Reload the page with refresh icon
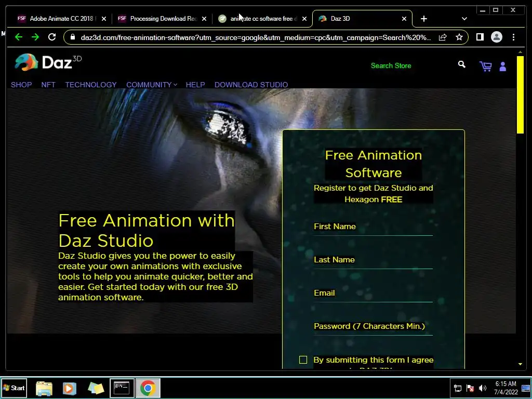Screen dimensions: 532x399 coord(52,37)
